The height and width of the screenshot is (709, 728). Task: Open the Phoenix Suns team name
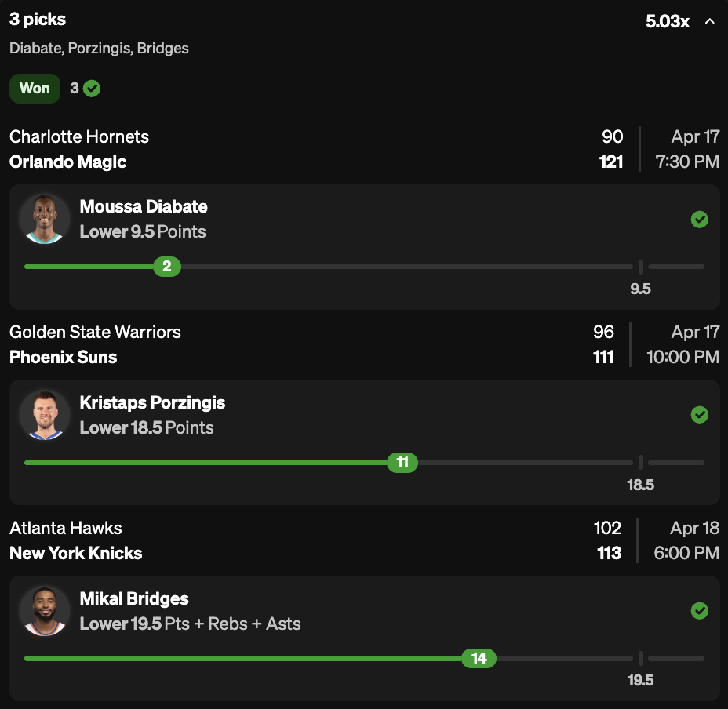64,357
